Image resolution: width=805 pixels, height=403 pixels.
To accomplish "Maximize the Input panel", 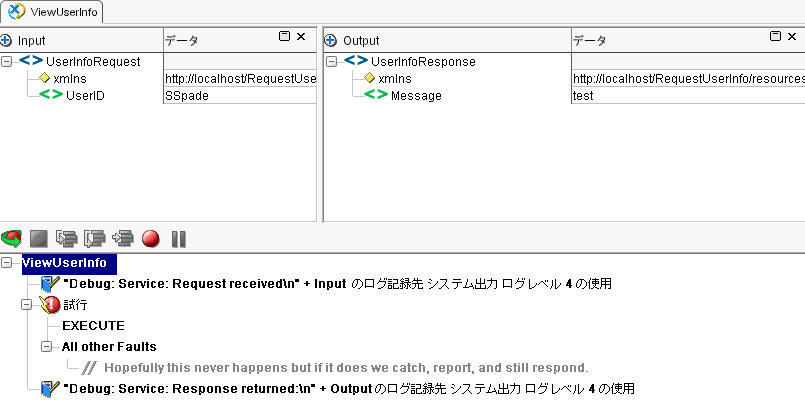I will pyautogui.click(x=284, y=36).
